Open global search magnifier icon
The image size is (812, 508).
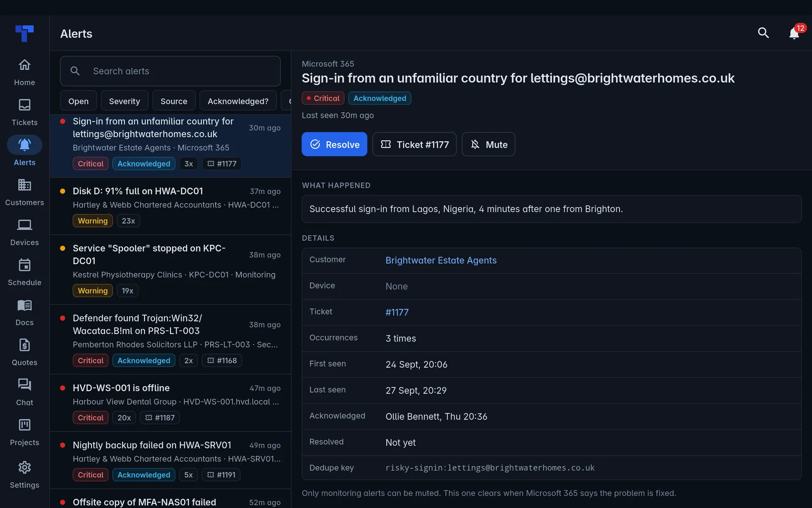point(763,33)
